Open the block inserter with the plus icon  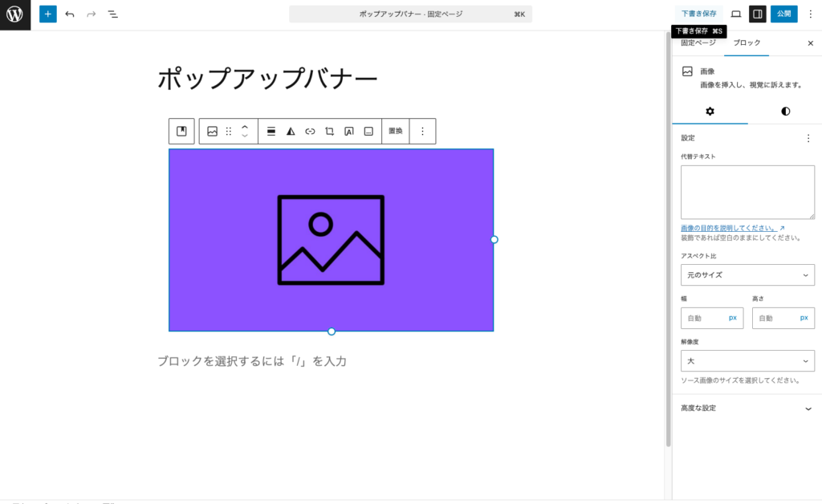tap(47, 14)
